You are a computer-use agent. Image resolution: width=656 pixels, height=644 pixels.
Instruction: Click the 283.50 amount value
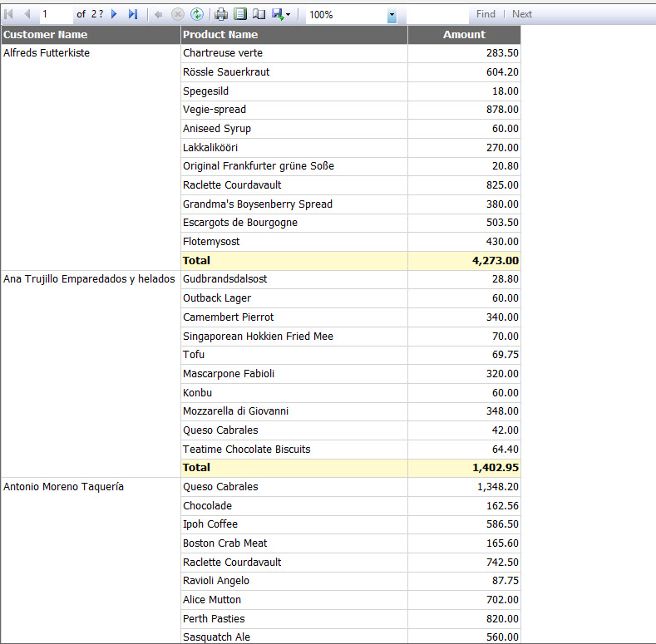tap(465, 53)
